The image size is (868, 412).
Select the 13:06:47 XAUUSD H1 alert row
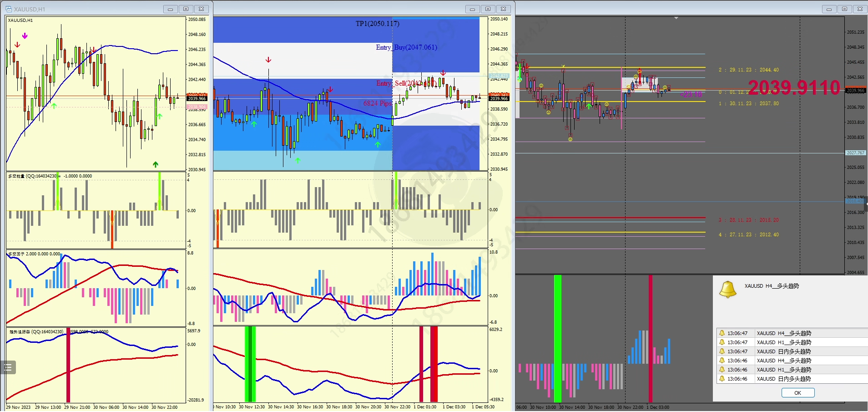[792, 342]
